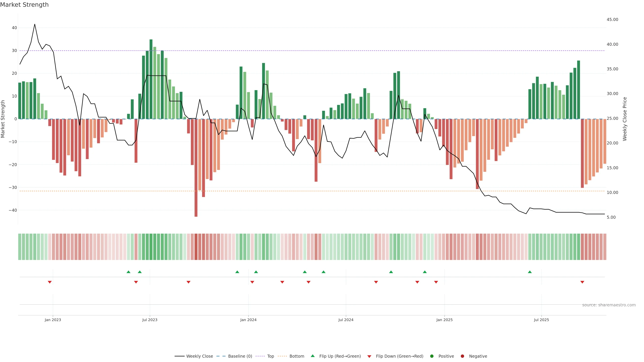Click the darkest red heatmap strip cell
Image resolution: width=644 pixels, height=362 pixels.
[x=196, y=247]
